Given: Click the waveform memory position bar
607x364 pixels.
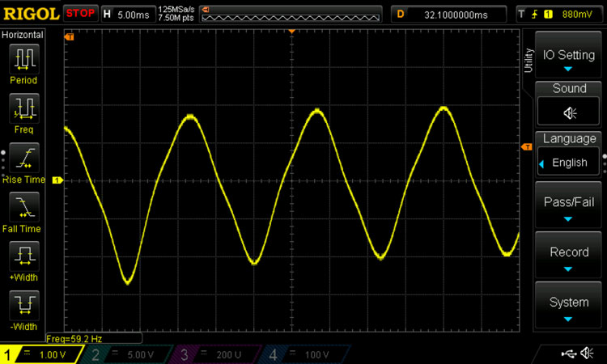Looking at the screenshot, I should coord(291,14).
